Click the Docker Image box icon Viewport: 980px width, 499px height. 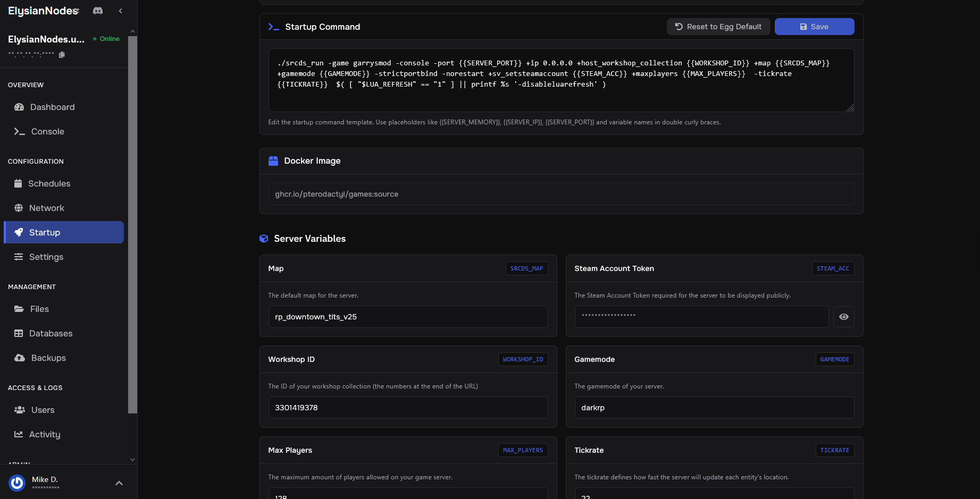pyautogui.click(x=273, y=161)
